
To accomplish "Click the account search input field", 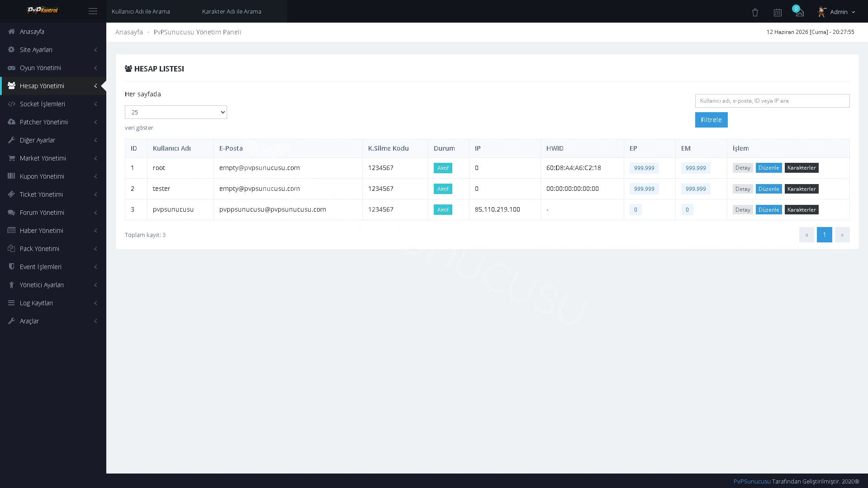I will pos(772,101).
